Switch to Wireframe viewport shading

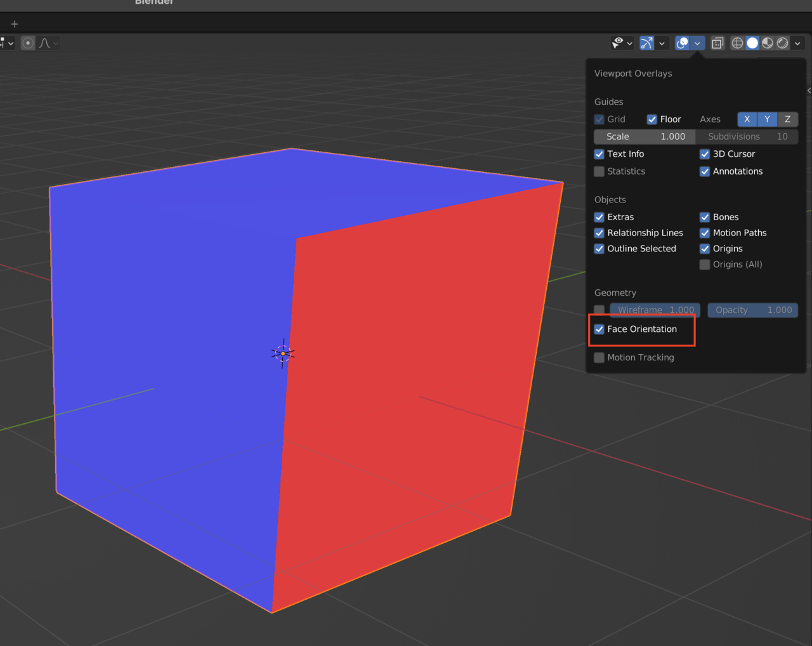pyautogui.click(x=737, y=43)
